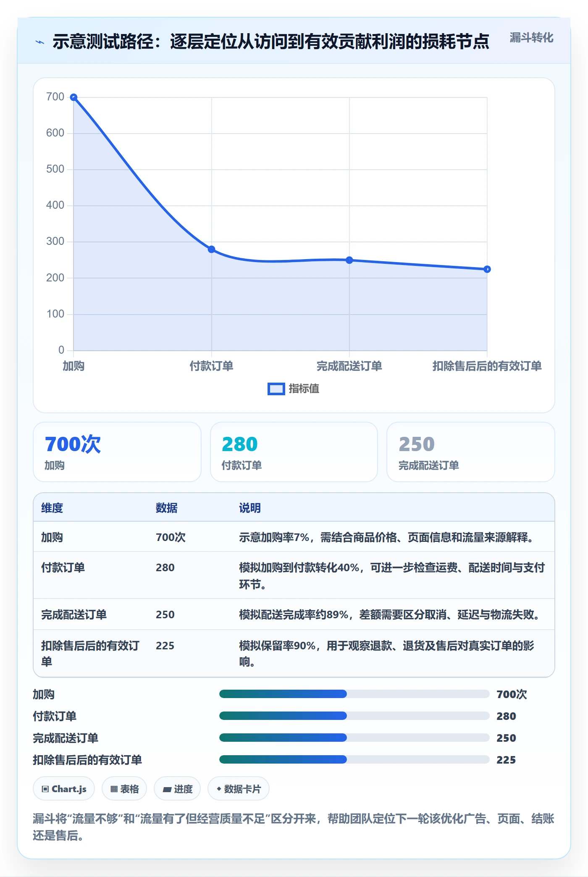Click the 完成配送订单 cell in the table

click(74, 614)
